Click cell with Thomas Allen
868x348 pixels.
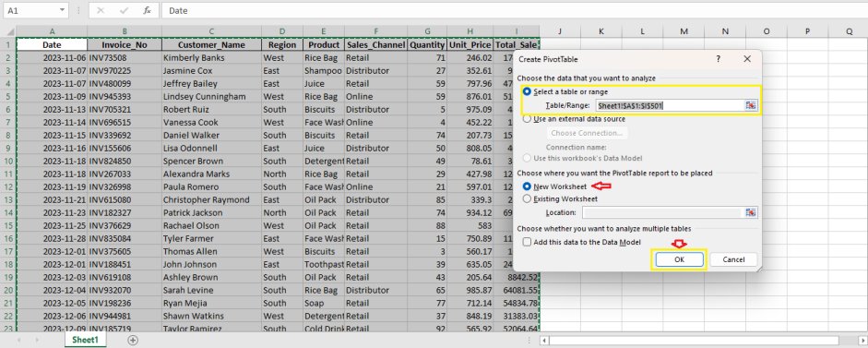[211, 251]
